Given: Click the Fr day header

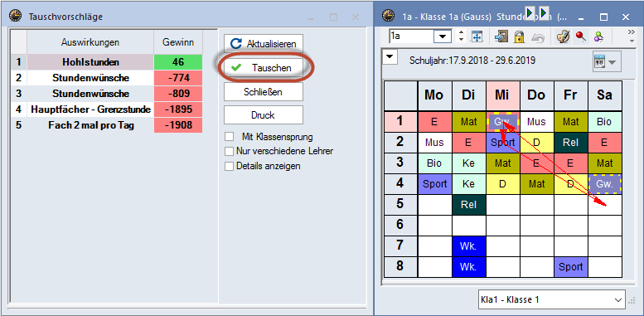Looking at the screenshot, I should click(x=571, y=95).
